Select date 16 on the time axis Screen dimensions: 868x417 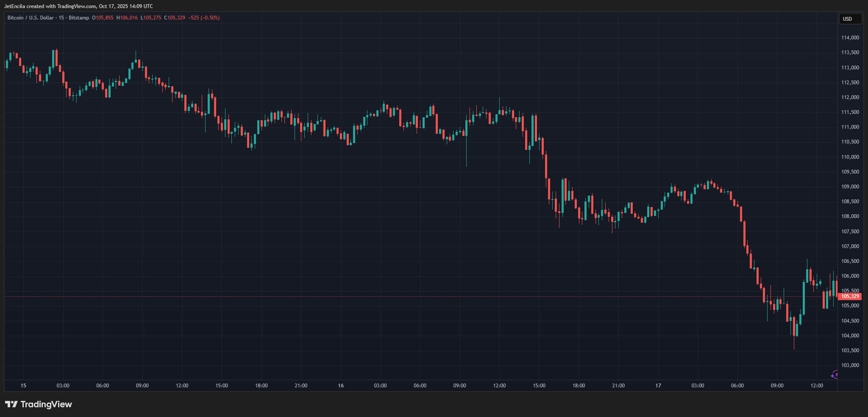pyautogui.click(x=341, y=386)
